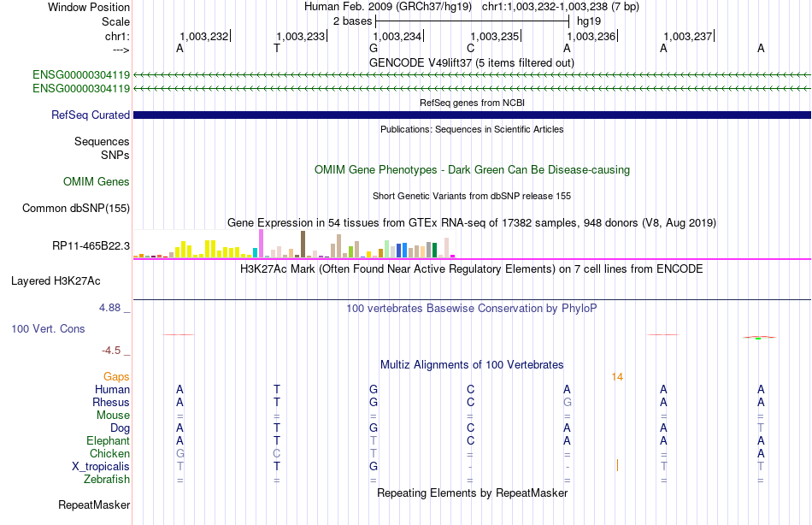Click the orange 14 gap count
The width and height of the screenshot is (812, 525).
click(x=617, y=377)
